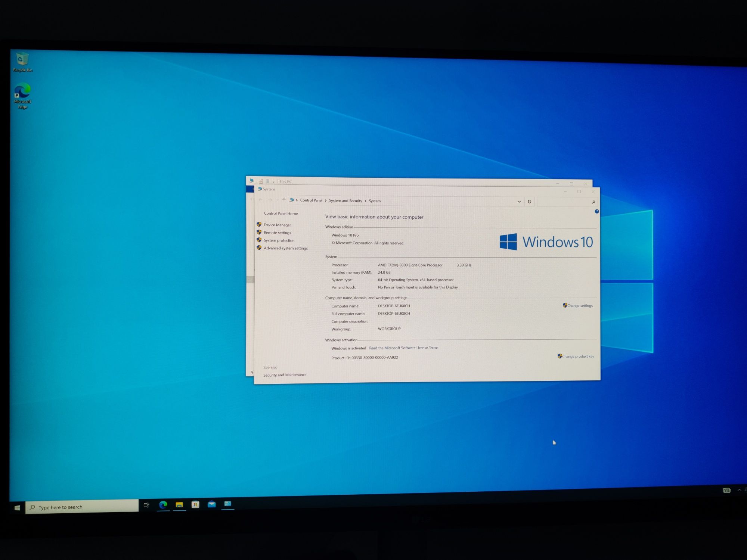Select the System breadcrumb segment
The height and width of the screenshot is (560, 747).
click(x=375, y=201)
